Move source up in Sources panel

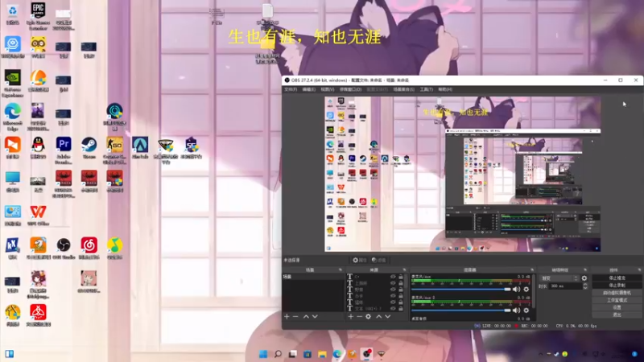tap(378, 316)
